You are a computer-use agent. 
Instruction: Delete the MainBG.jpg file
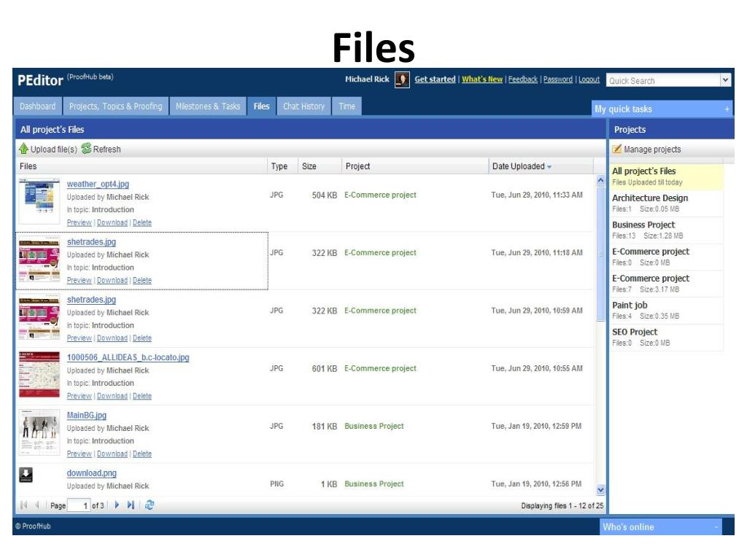point(142,454)
